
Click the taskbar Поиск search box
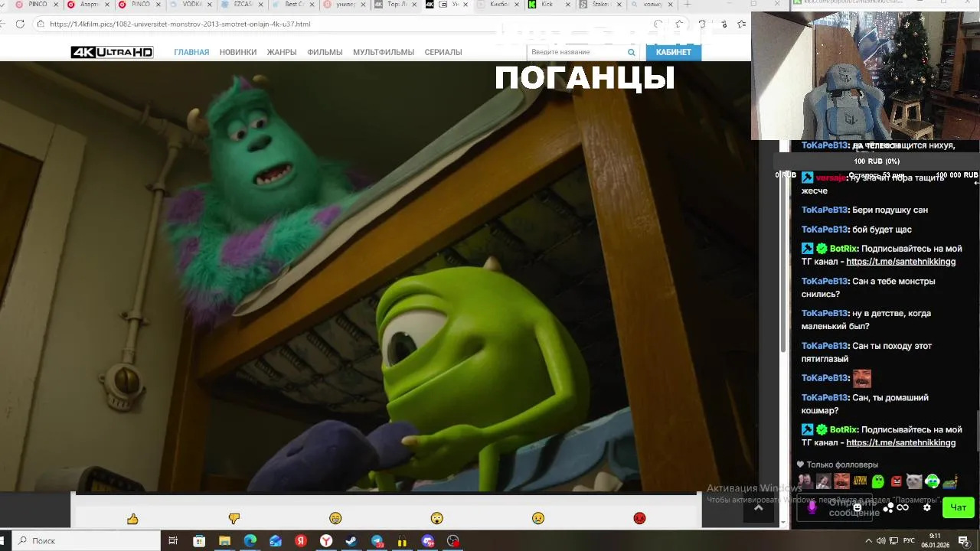(86, 541)
